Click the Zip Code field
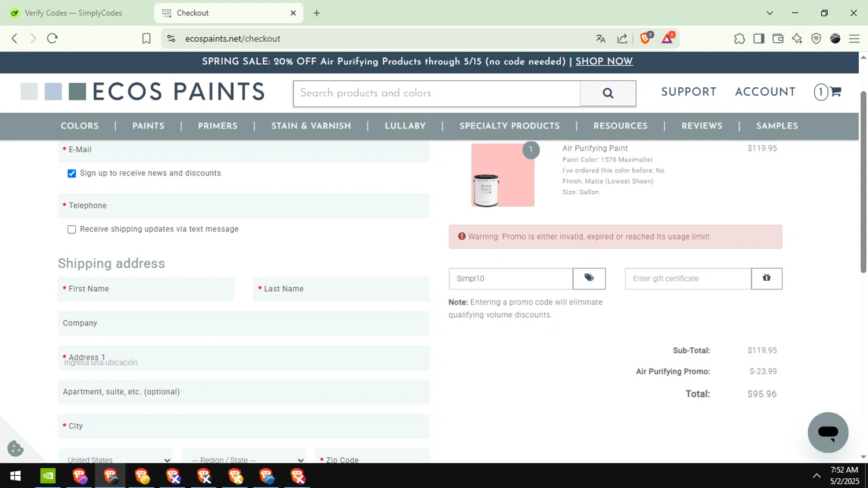Image resolution: width=868 pixels, height=488 pixels. [x=373, y=456]
